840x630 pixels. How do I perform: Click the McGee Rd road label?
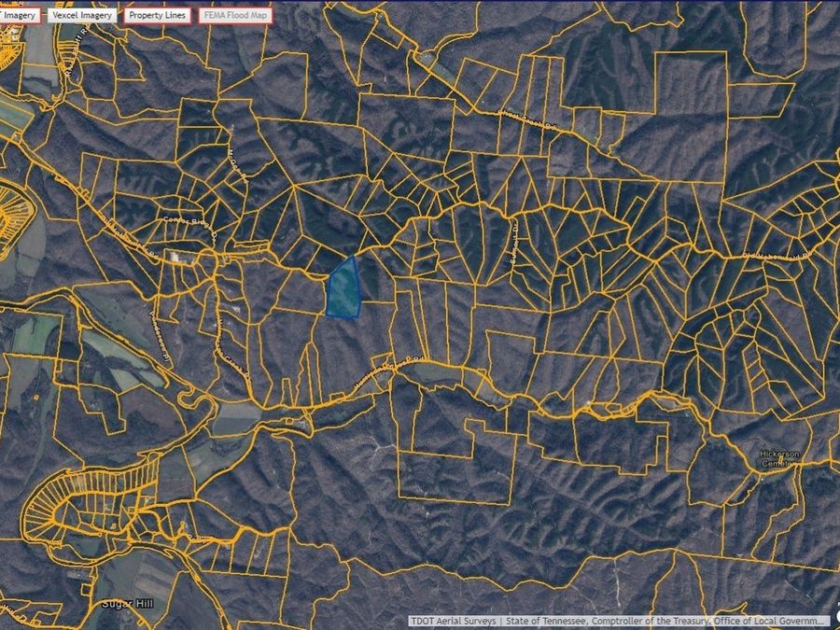click(x=240, y=167)
